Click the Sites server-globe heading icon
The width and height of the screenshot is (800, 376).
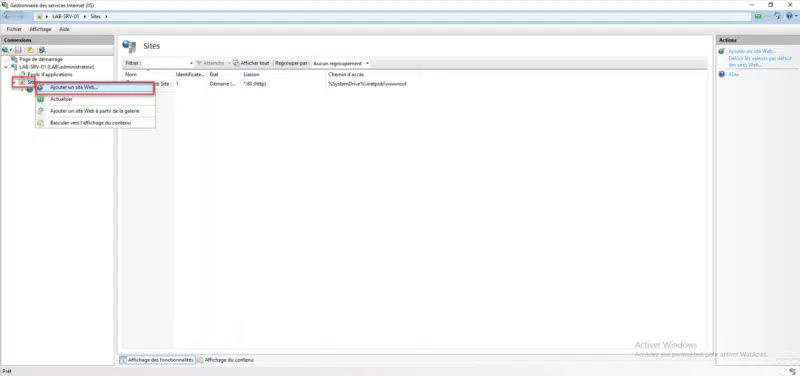pyautogui.click(x=129, y=46)
